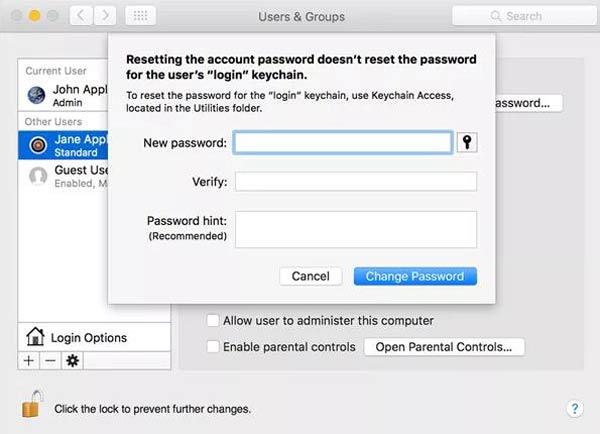The width and height of the screenshot is (600, 434).
Task: Click the Password hint text box
Action: click(356, 229)
